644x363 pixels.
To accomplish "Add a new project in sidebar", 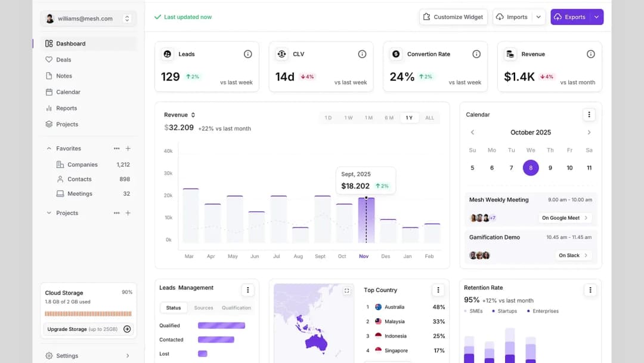I will pyautogui.click(x=128, y=213).
